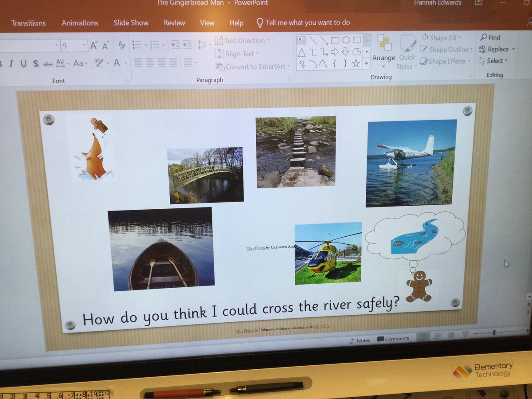
Task: Click CC BY-SA license link below slide
Action: (321, 327)
